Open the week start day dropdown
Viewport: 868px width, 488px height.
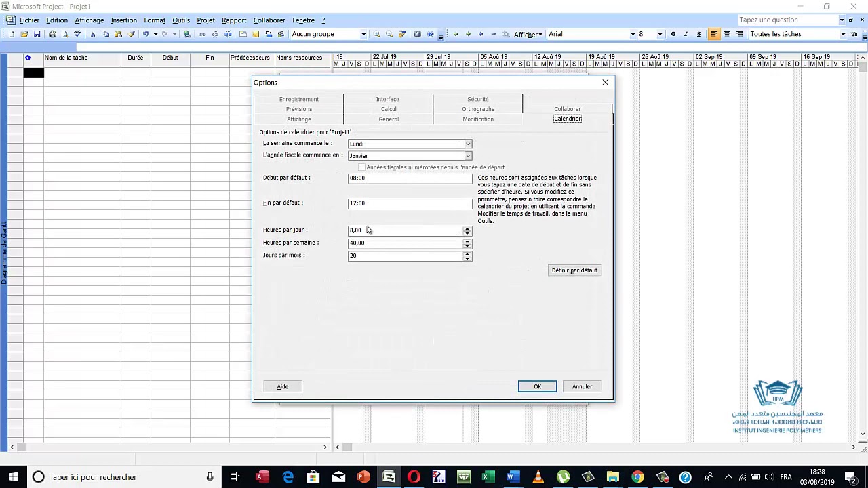tap(468, 144)
